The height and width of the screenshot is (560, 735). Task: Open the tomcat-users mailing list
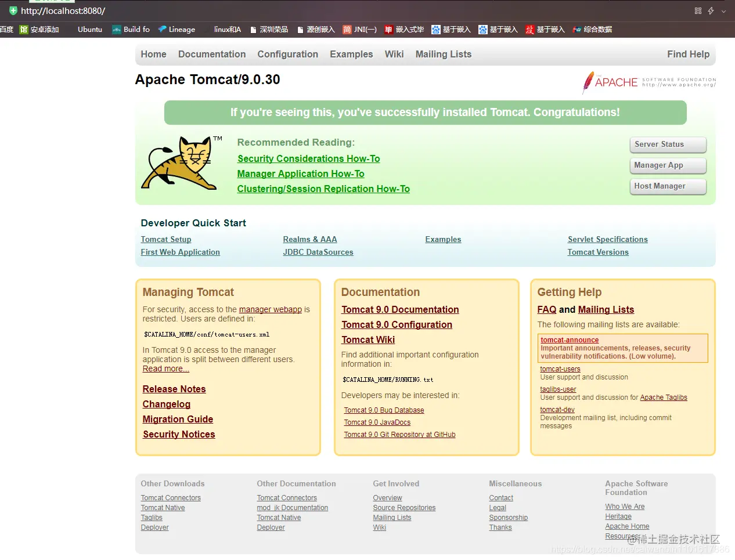point(560,369)
